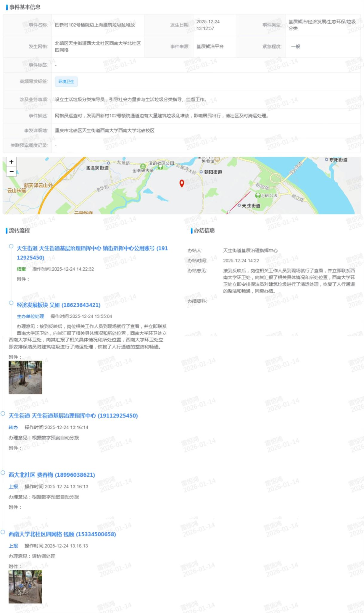Click the 东阳街道 marker on map
This screenshot has height=613, width=364.
point(327,159)
